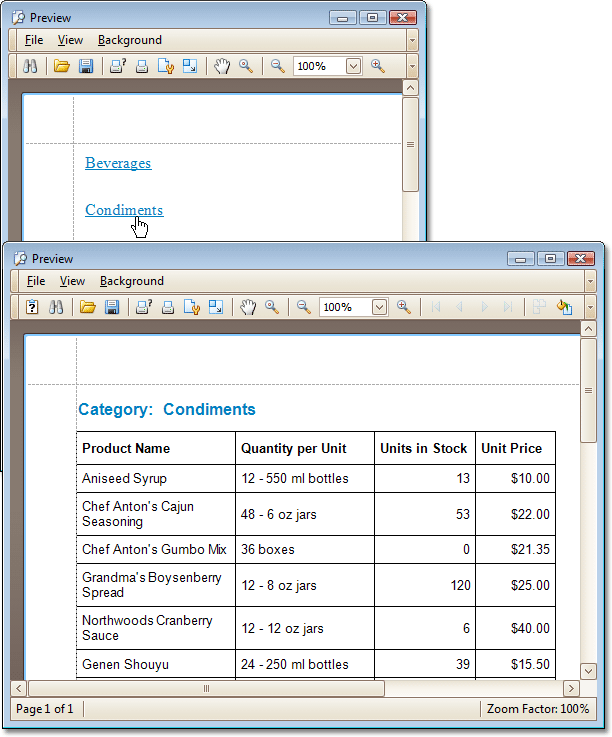This screenshot has height=737, width=612.
Task: Follow the Beverages link
Action: click(x=118, y=163)
